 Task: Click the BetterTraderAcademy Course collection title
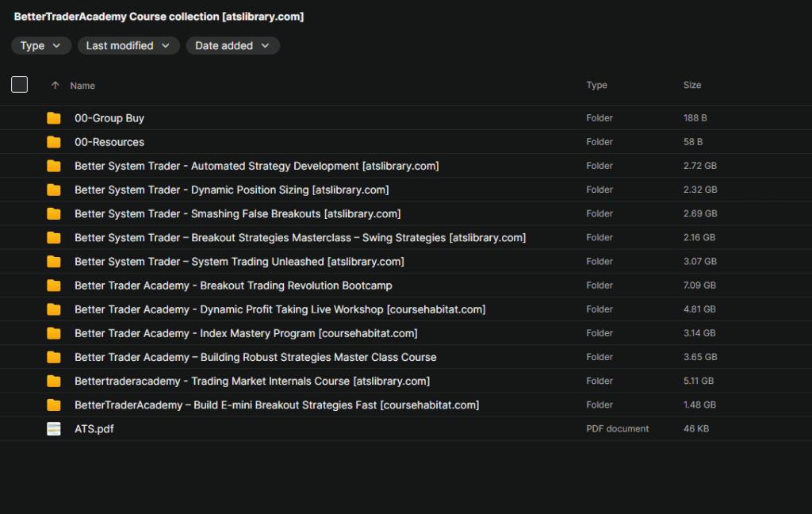pos(159,17)
